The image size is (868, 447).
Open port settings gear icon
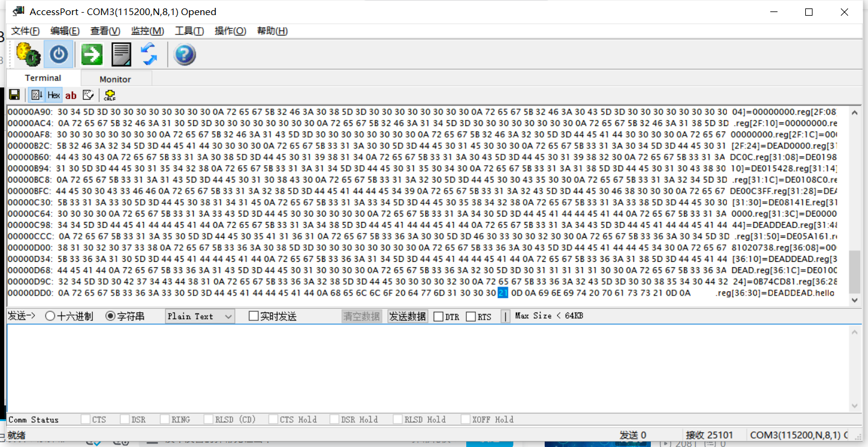[28, 55]
